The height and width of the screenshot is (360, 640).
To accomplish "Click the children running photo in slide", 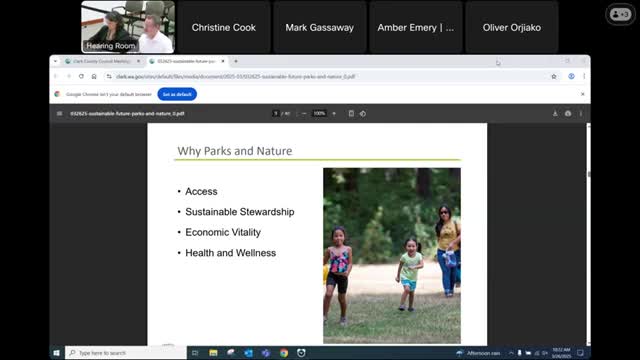I will point(392,256).
